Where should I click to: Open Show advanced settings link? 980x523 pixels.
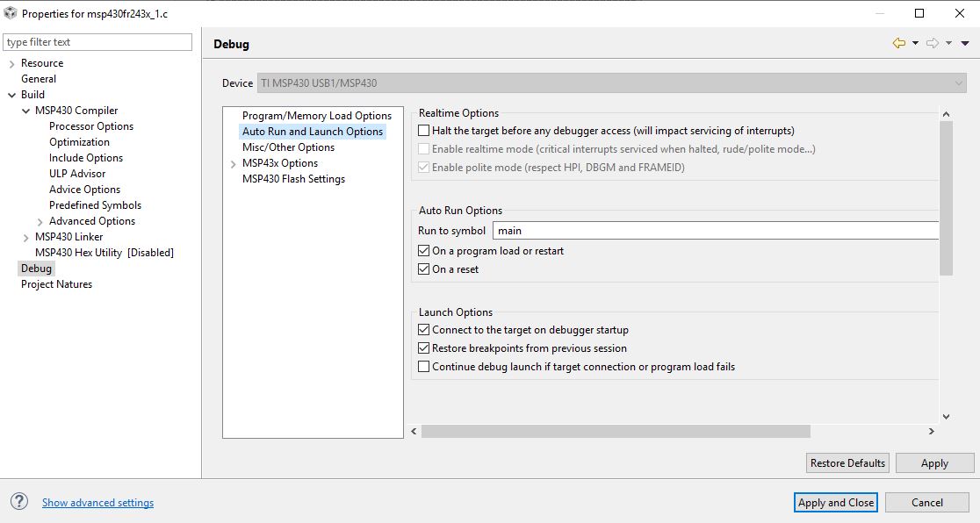97,503
